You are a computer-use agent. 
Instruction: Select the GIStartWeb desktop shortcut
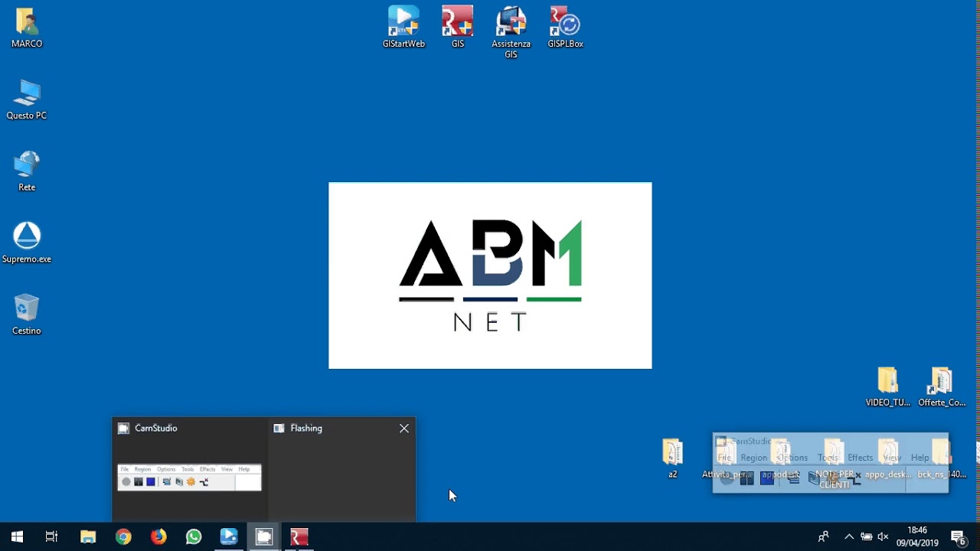point(403,28)
